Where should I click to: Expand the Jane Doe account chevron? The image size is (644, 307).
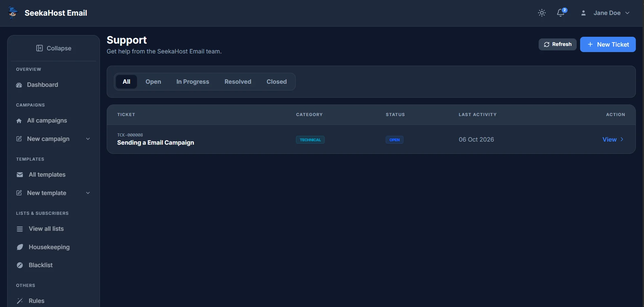point(627,13)
